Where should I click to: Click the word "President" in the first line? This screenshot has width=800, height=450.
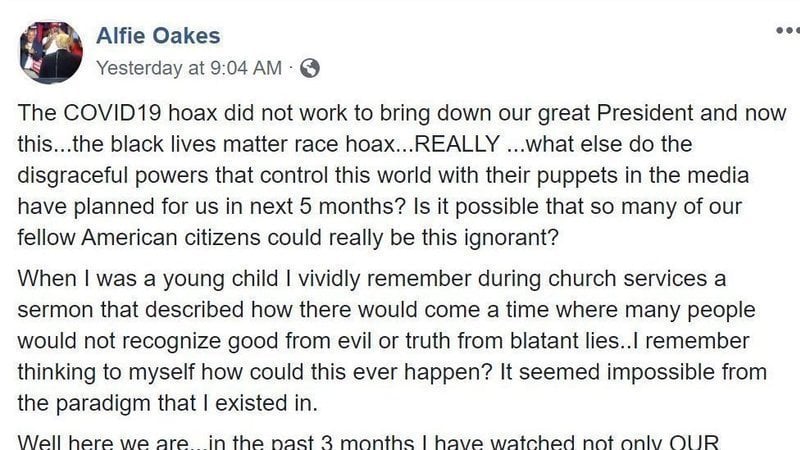point(645,113)
